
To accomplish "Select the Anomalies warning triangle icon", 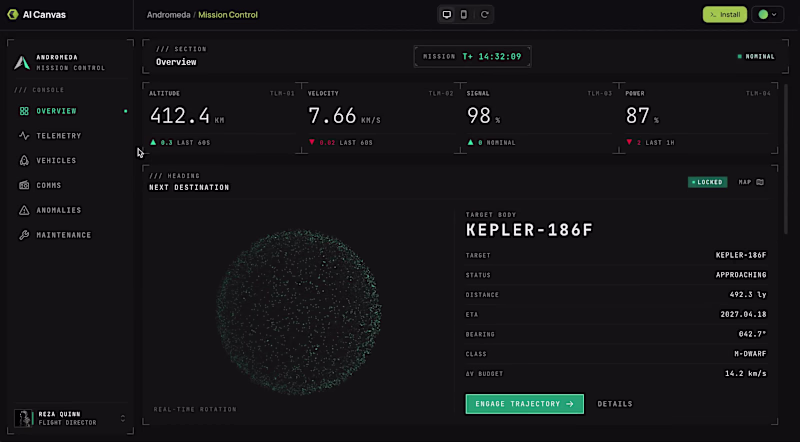I will pos(24,210).
